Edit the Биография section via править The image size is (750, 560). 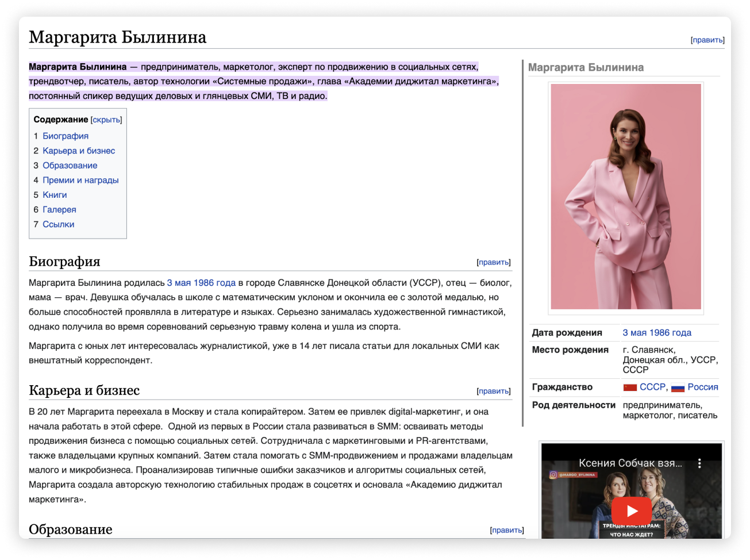tap(494, 262)
